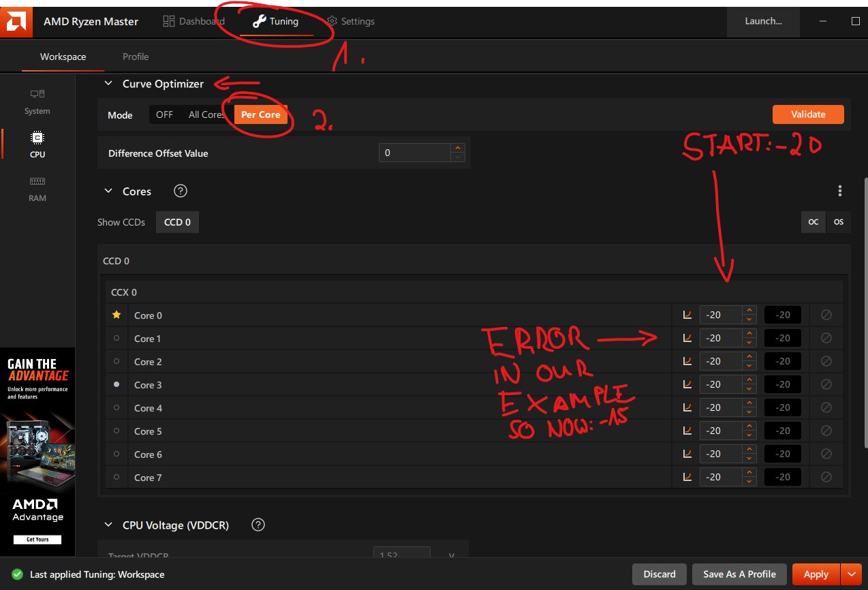Click the curve icon for Core 6
This screenshot has height=590, width=868.
(687, 454)
